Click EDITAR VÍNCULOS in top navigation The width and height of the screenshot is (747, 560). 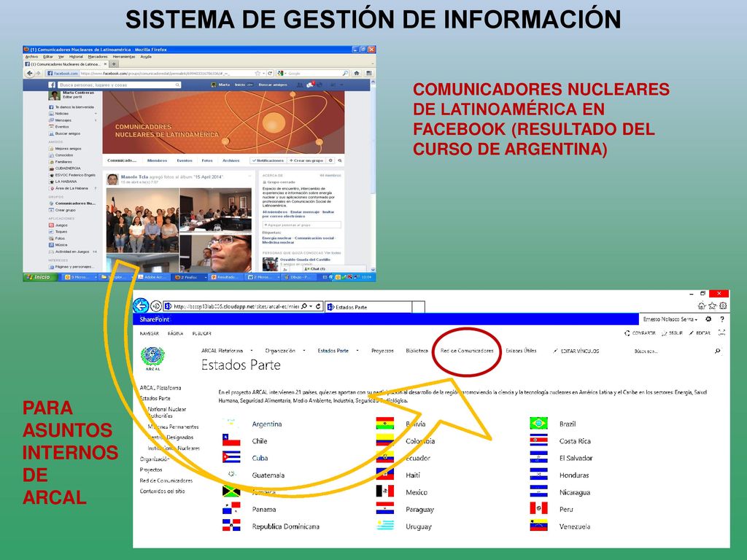tap(576, 351)
